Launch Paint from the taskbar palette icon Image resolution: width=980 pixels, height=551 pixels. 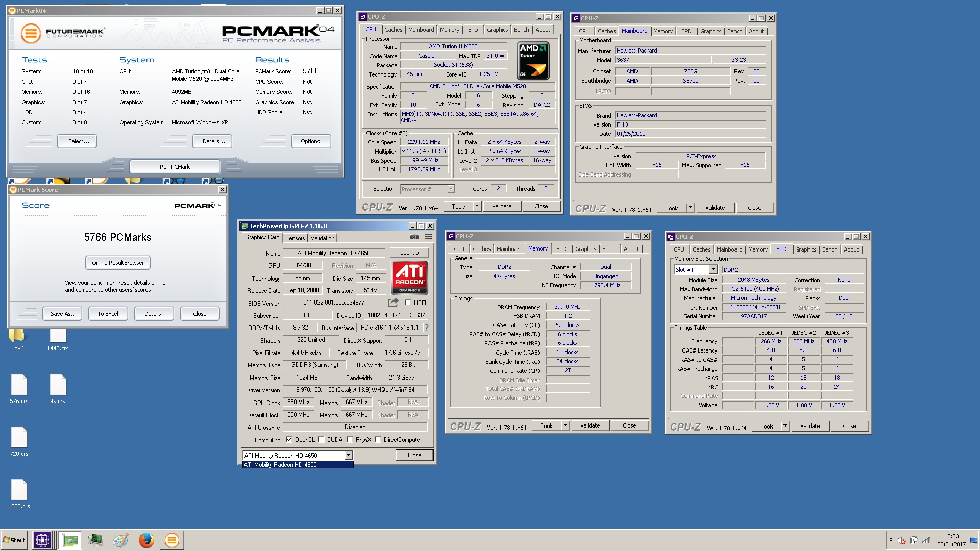pyautogui.click(x=120, y=540)
